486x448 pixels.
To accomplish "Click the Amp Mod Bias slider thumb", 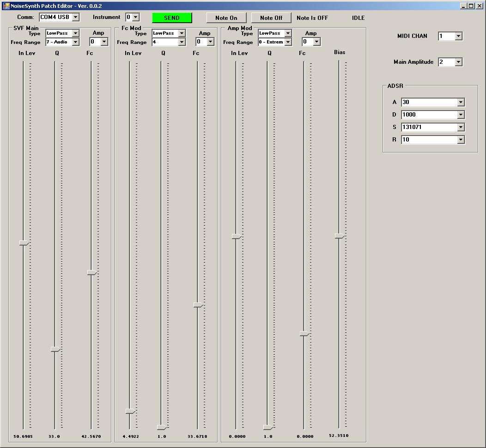I will point(340,236).
